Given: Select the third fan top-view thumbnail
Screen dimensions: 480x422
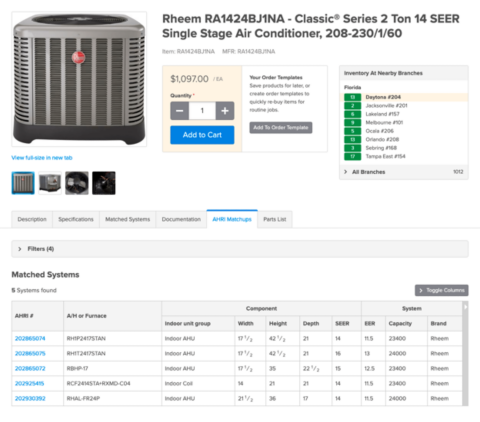Looking at the screenshot, I should [77, 183].
